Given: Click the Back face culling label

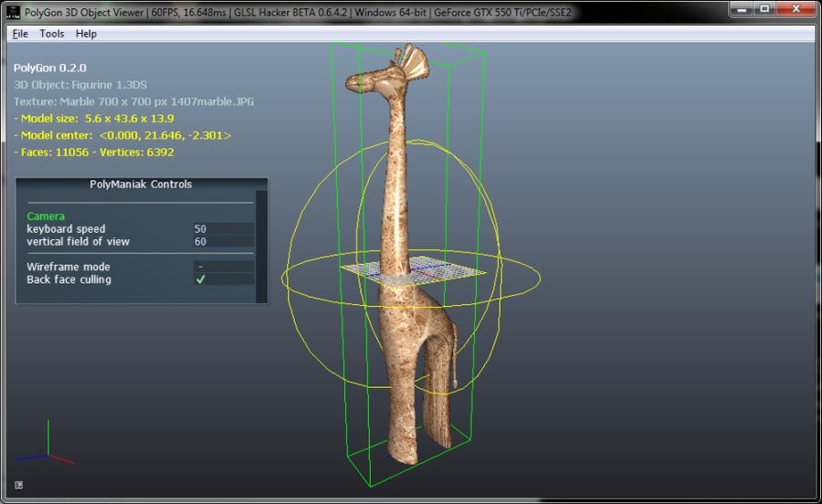Looking at the screenshot, I should pyautogui.click(x=69, y=279).
